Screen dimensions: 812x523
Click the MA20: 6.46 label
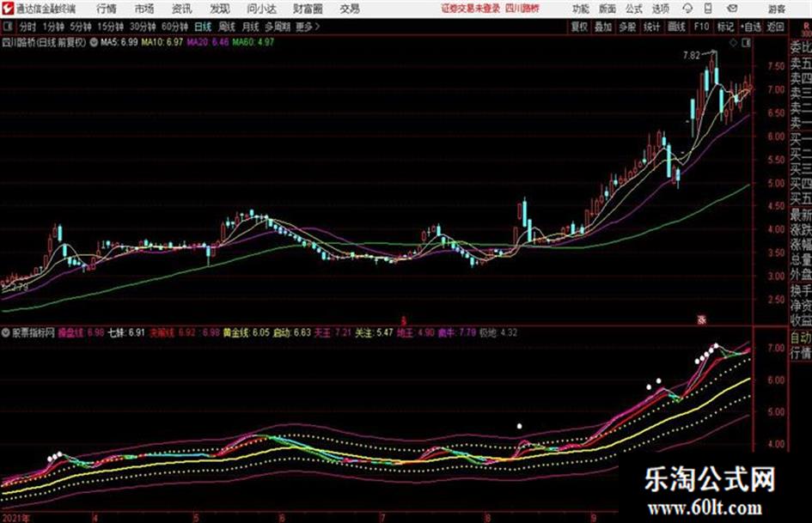coord(207,42)
